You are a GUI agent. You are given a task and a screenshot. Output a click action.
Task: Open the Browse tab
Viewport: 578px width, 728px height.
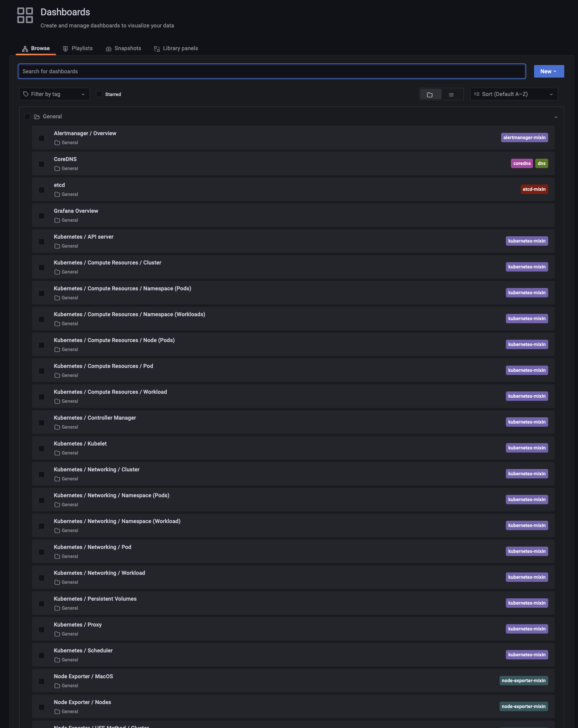click(x=36, y=49)
